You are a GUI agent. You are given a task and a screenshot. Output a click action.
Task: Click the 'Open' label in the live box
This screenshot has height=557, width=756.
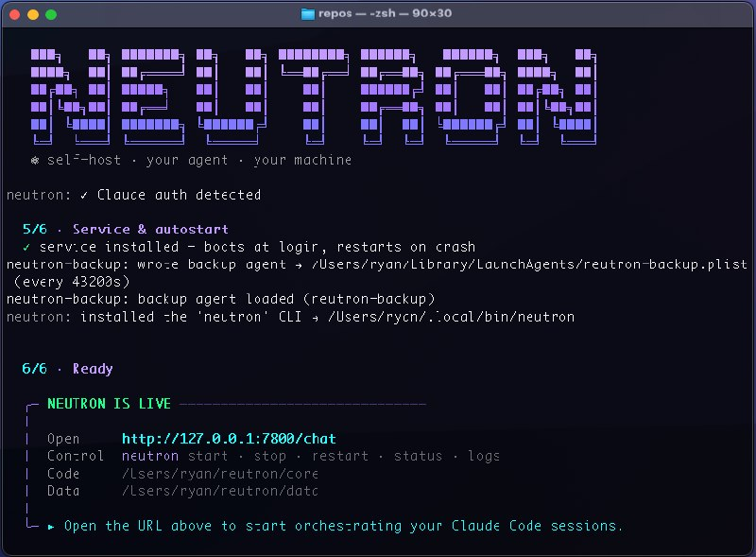point(63,439)
